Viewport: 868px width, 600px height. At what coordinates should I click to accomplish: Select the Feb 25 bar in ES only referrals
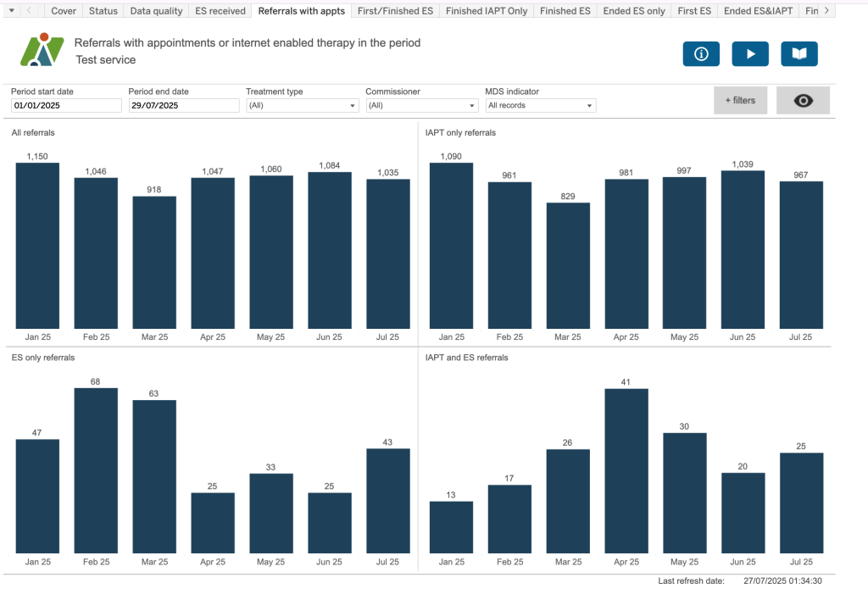tap(96, 470)
